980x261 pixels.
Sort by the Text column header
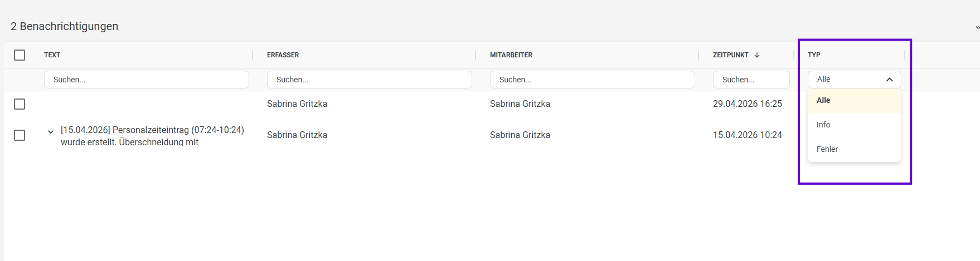tap(52, 55)
